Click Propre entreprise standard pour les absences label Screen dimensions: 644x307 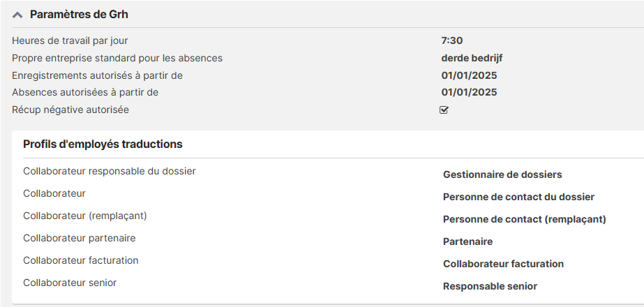[x=117, y=58]
